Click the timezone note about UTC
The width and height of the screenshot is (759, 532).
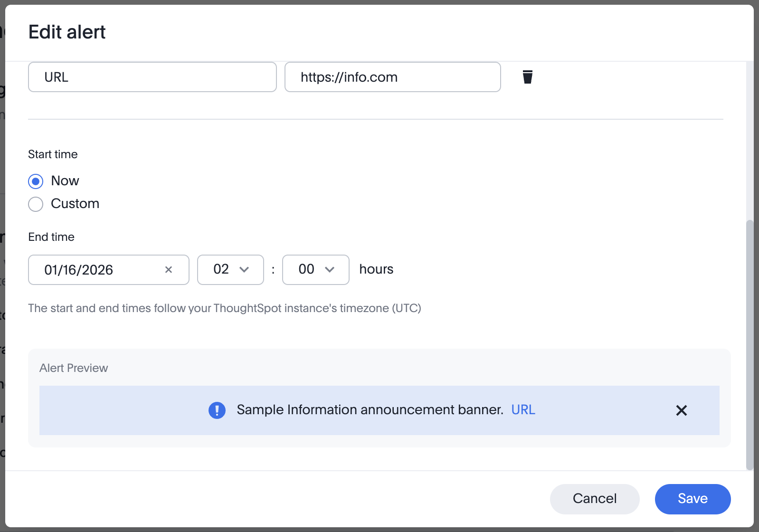point(224,308)
